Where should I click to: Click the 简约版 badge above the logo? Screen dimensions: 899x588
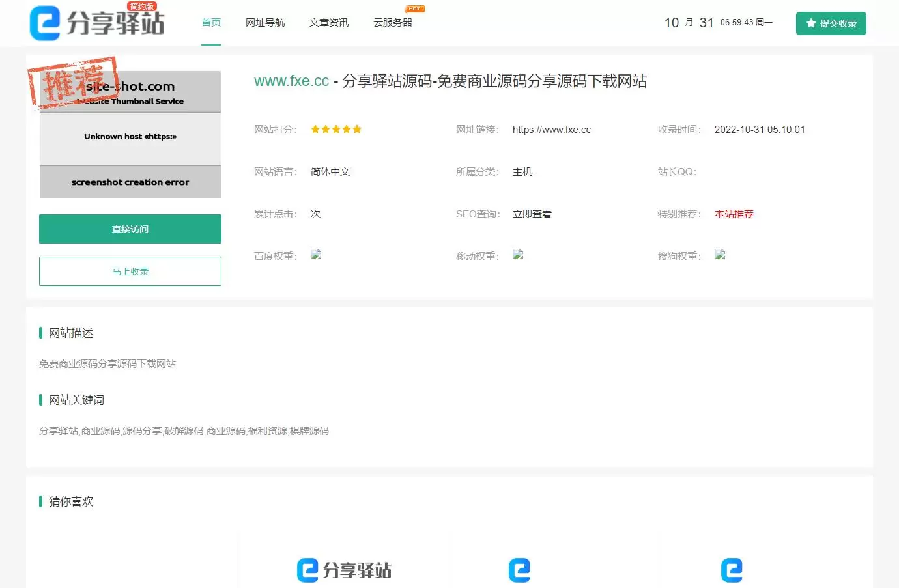pyautogui.click(x=141, y=7)
